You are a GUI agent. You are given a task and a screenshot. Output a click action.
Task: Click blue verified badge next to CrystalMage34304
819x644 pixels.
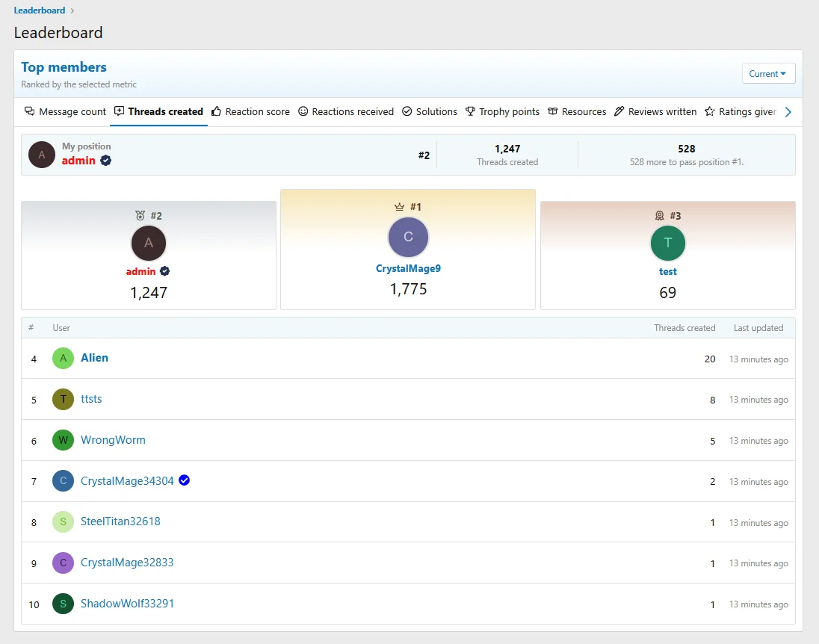click(185, 480)
